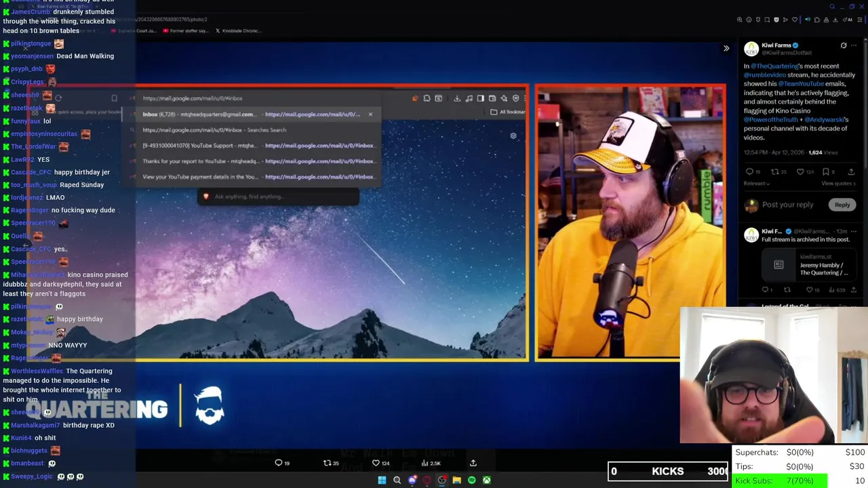Click chat username JamesCrumb
Image resolution: width=868 pixels, height=488 pixels.
pyautogui.click(x=31, y=12)
